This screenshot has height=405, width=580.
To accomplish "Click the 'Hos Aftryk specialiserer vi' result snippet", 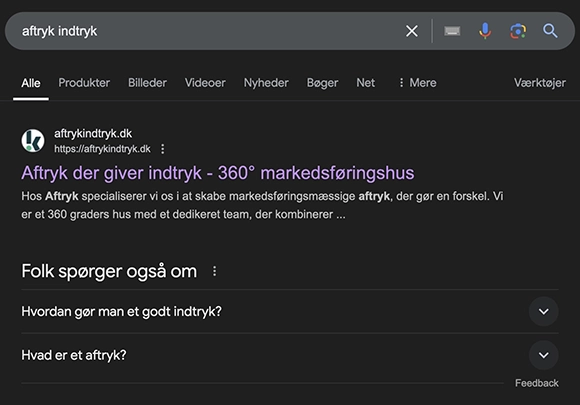I will (262, 205).
